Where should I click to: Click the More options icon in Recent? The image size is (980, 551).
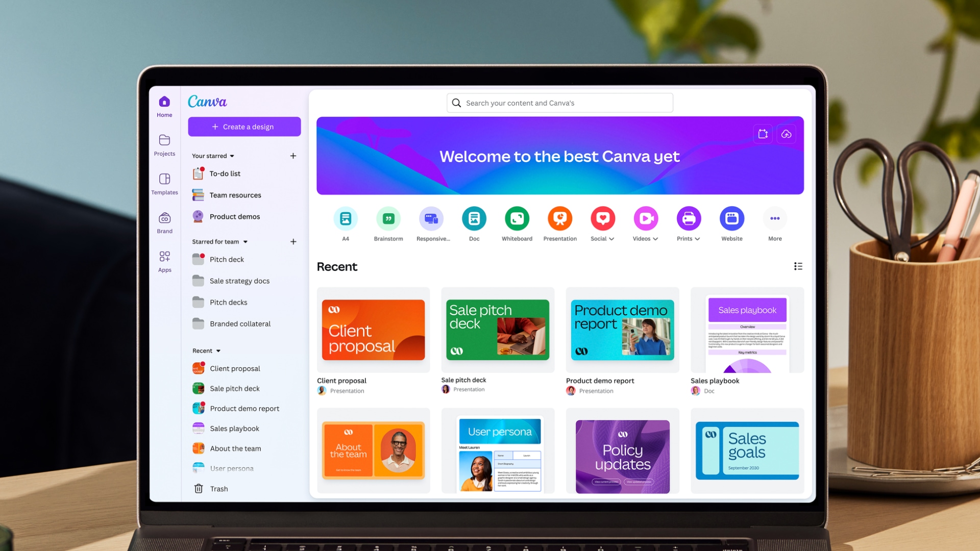(798, 266)
